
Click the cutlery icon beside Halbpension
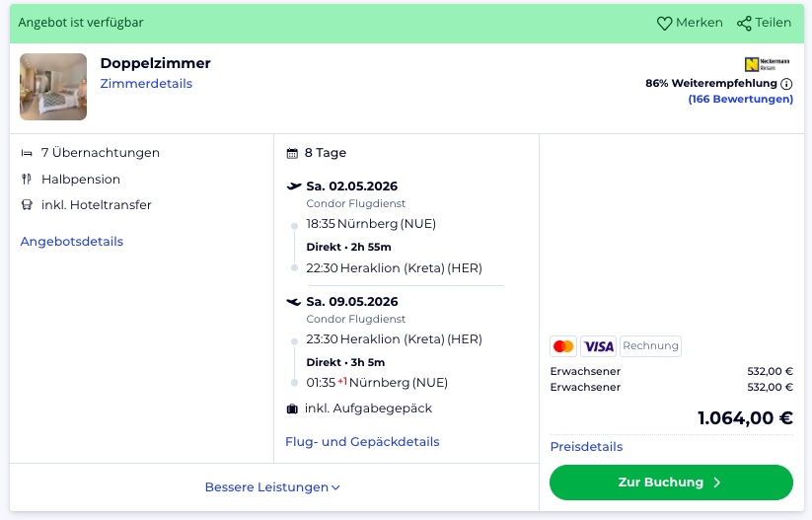[27, 180]
